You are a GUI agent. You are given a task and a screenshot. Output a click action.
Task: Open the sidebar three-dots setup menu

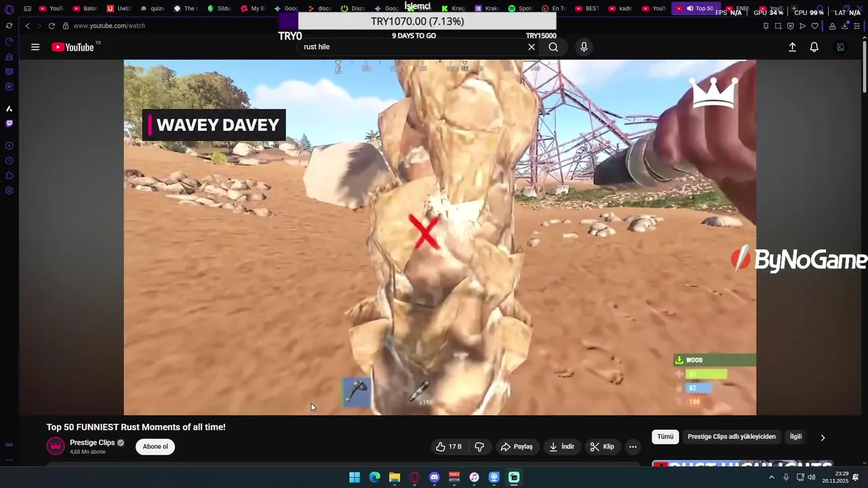[9, 460]
